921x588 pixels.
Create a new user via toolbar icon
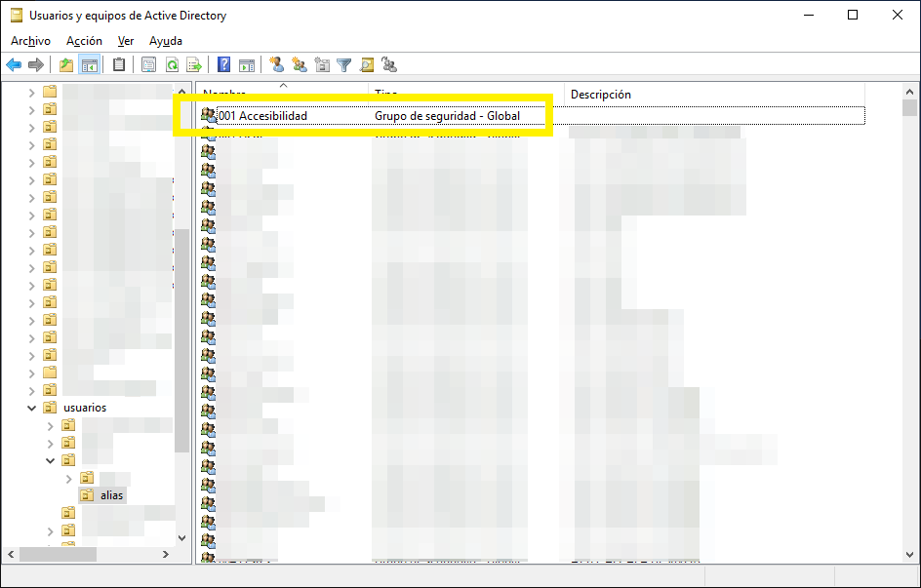click(x=277, y=64)
